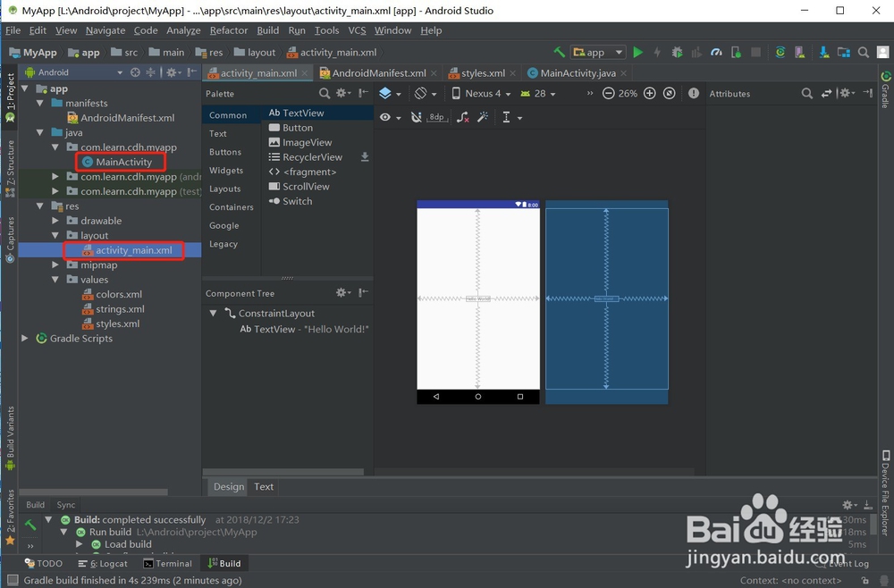This screenshot has width=894, height=588.
Task: Collapse the manifests folder in project tree
Action: coord(40,103)
